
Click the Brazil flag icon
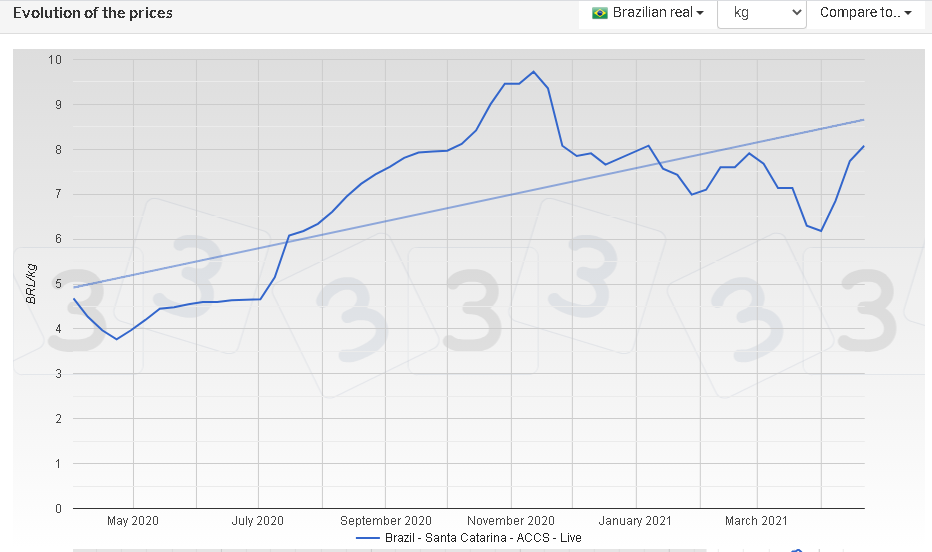pos(600,13)
